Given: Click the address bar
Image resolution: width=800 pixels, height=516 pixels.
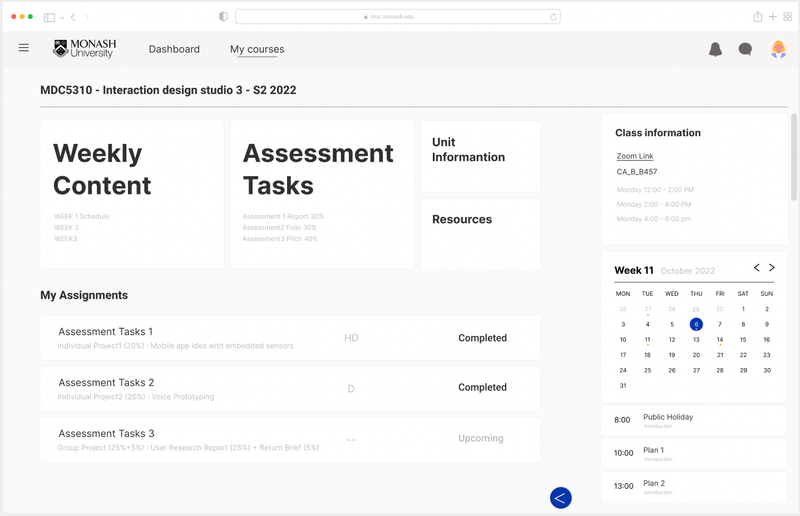Looking at the screenshot, I should 398,17.
